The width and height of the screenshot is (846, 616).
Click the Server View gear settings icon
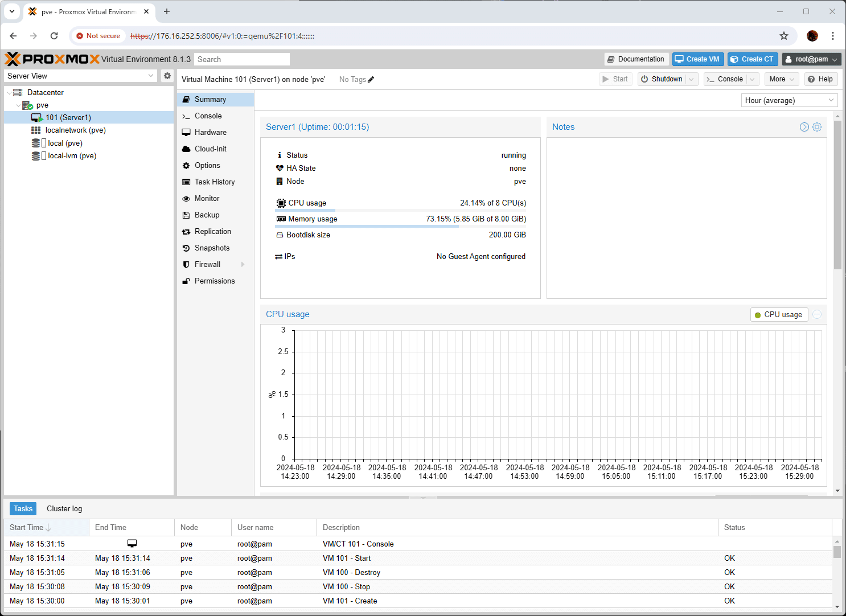coord(167,76)
